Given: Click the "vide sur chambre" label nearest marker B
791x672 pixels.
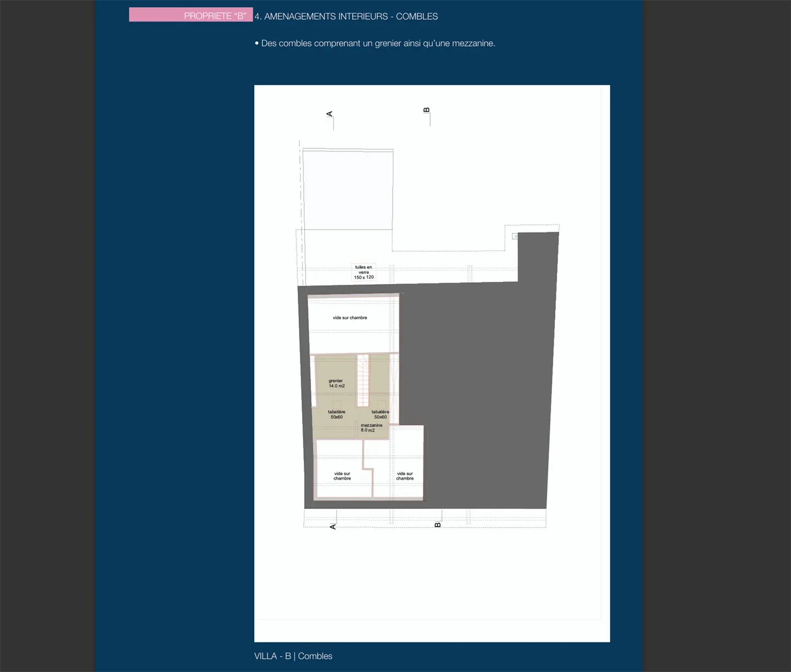Looking at the screenshot, I should click(405, 476).
